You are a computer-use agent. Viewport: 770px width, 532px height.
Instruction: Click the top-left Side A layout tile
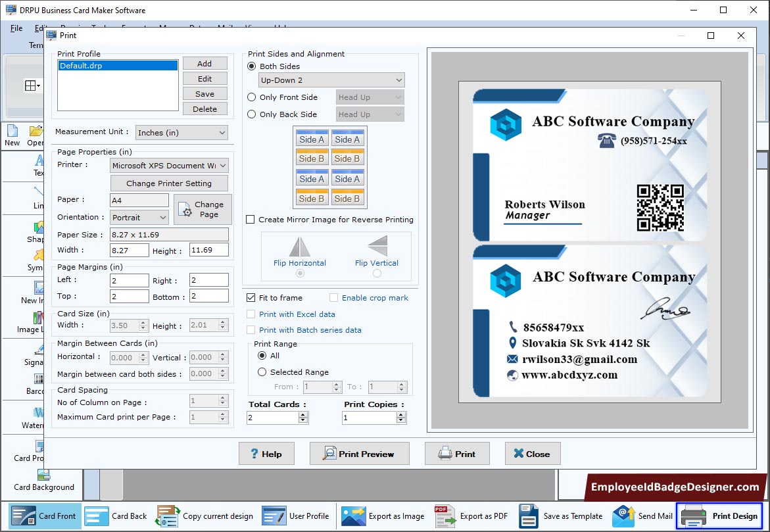click(x=312, y=139)
